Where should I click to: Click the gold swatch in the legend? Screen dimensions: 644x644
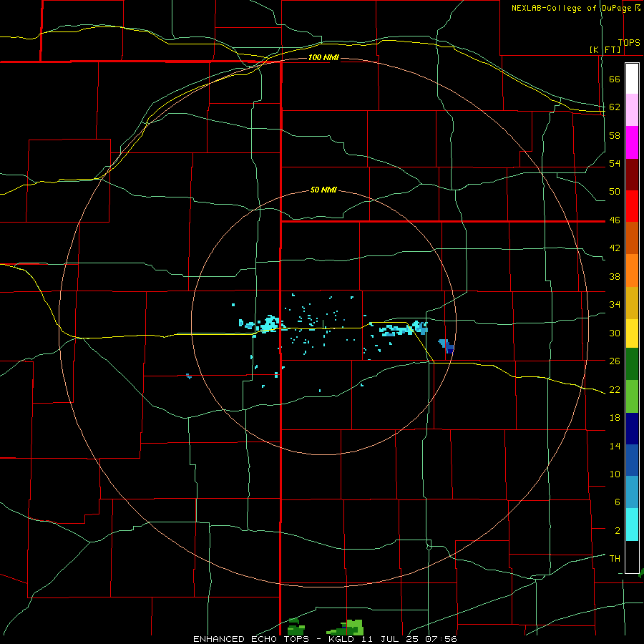[x=632, y=303]
